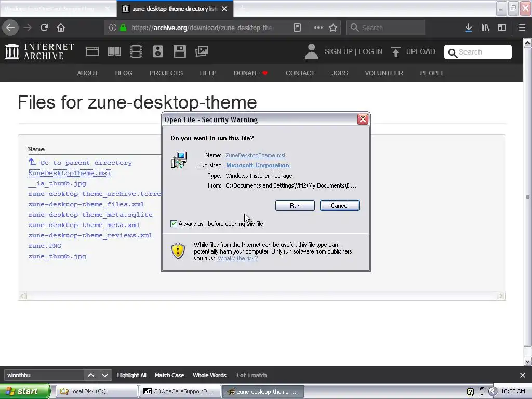
Task: Click the upload arrow icon
Action: 395,51
